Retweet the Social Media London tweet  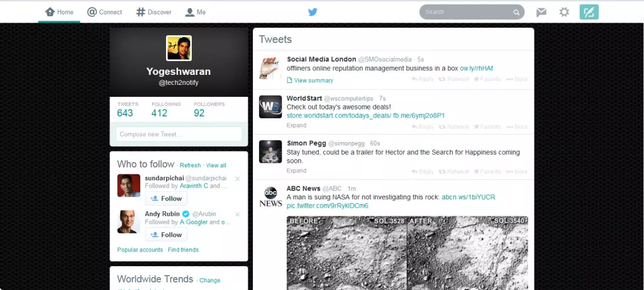coord(454,79)
